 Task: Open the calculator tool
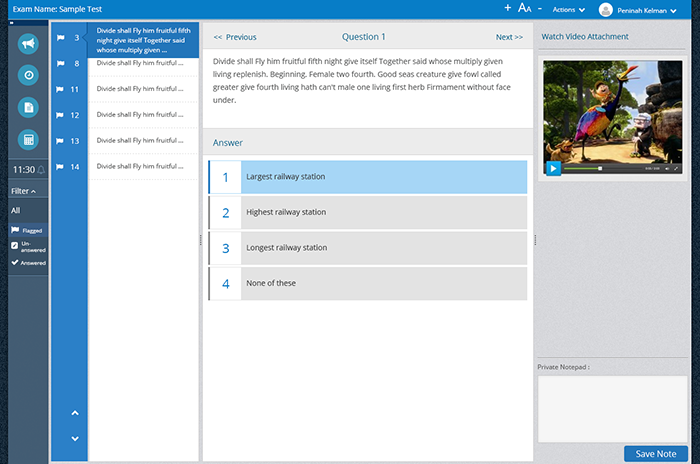[28, 139]
